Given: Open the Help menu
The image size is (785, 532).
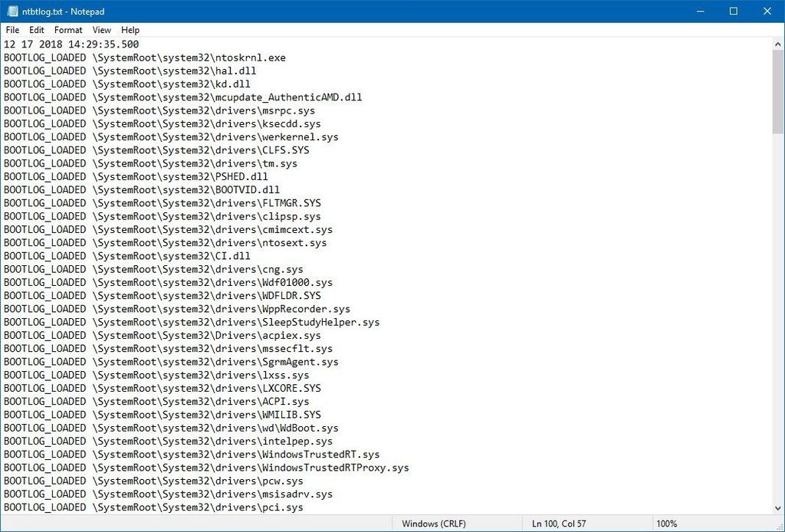Looking at the screenshot, I should 130,30.
